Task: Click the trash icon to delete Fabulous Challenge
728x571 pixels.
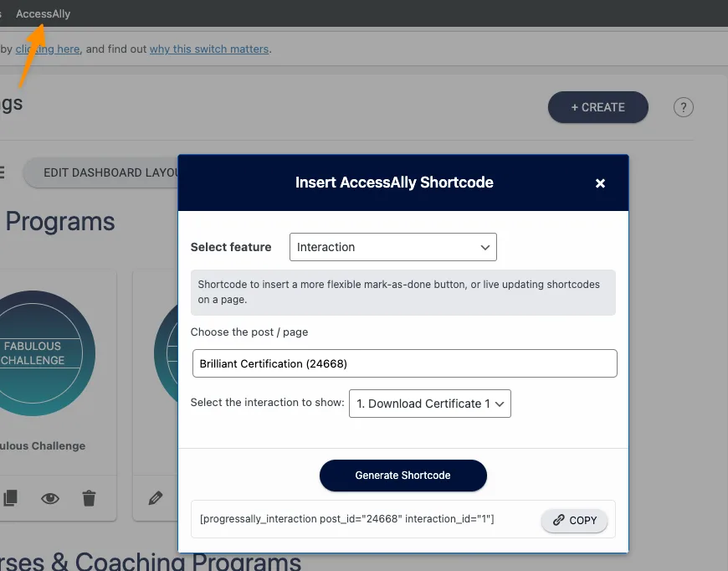Action: click(x=89, y=498)
